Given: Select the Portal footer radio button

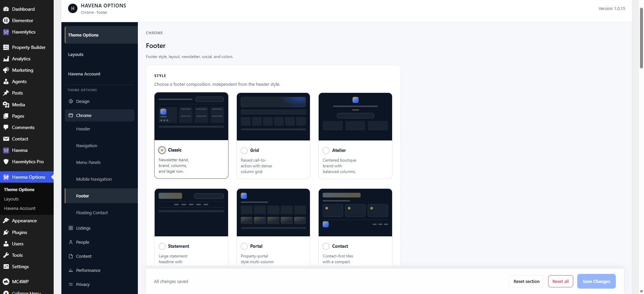Looking at the screenshot, I should tap(244, 246).
